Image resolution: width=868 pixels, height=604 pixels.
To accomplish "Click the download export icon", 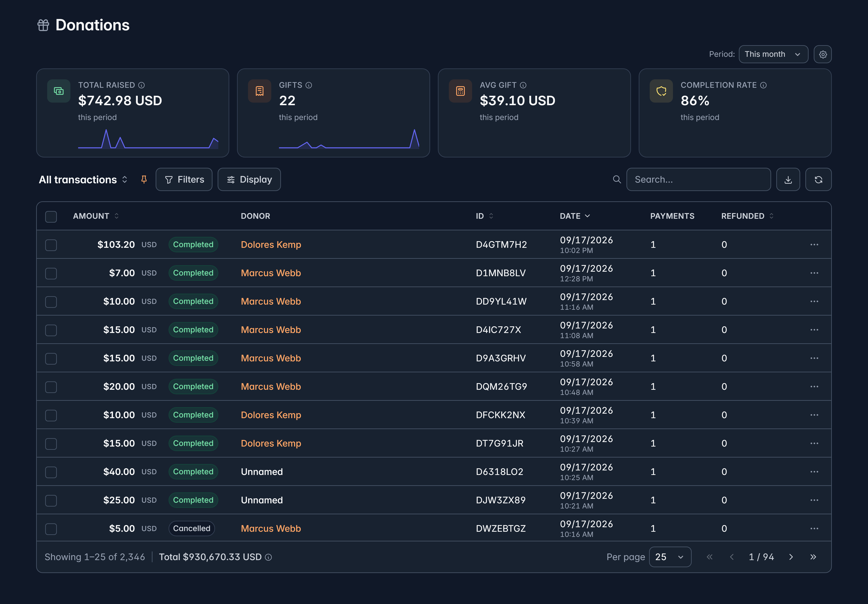I will 788,179.
